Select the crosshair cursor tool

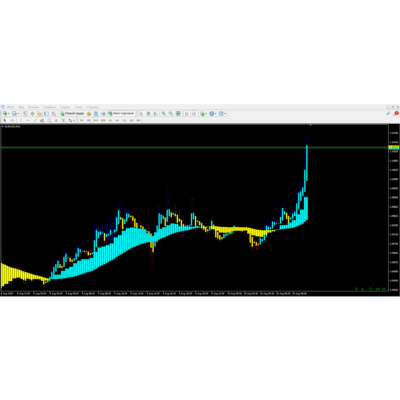click(12, 120)
